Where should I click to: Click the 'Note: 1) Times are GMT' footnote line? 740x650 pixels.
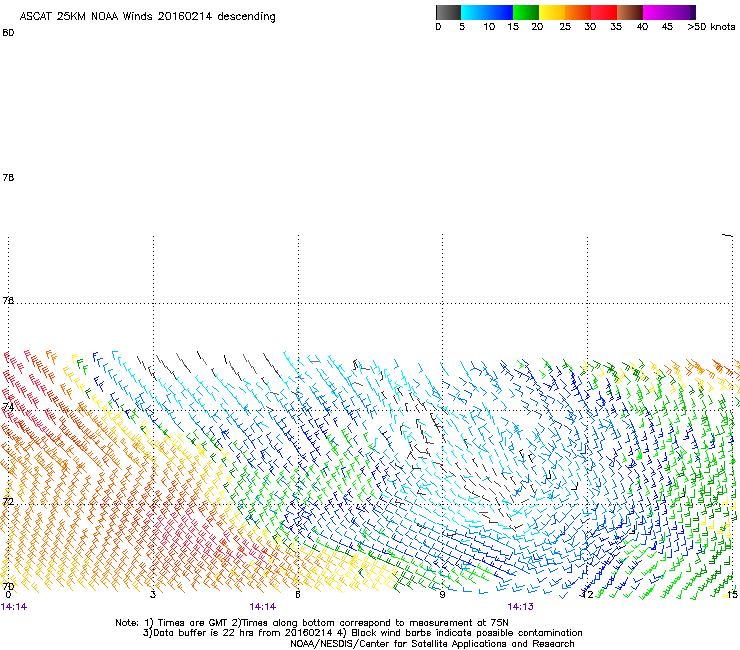coord(312,623)
